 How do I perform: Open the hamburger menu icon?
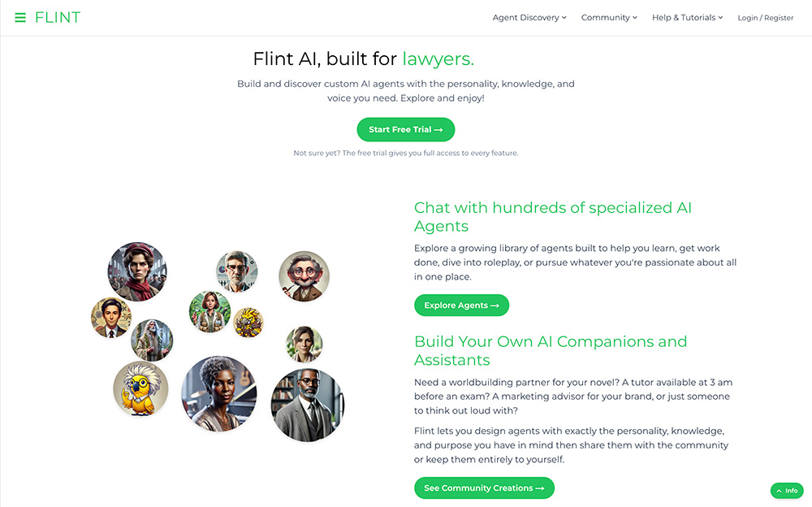point(20,18)
